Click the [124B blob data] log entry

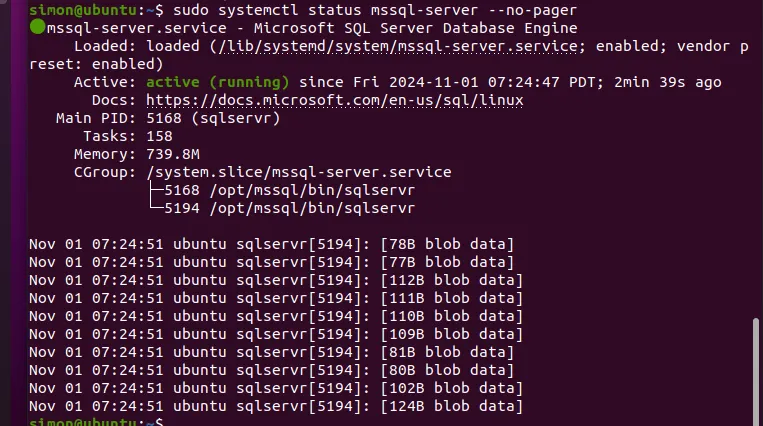(451, 406)
